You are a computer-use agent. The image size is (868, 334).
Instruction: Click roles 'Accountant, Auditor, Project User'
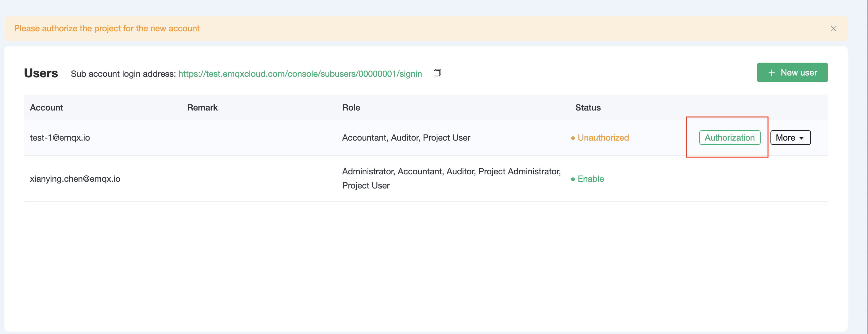(406, 138)
